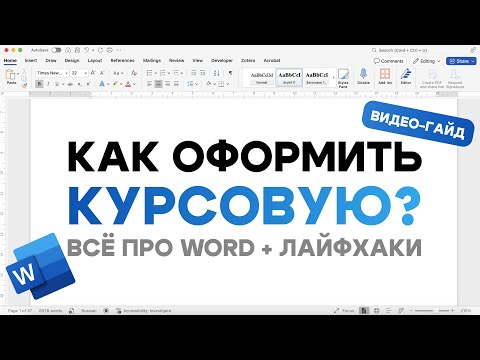Toggle Bold formatting
This screenshot has width=480, height=360.
(39, 84)
